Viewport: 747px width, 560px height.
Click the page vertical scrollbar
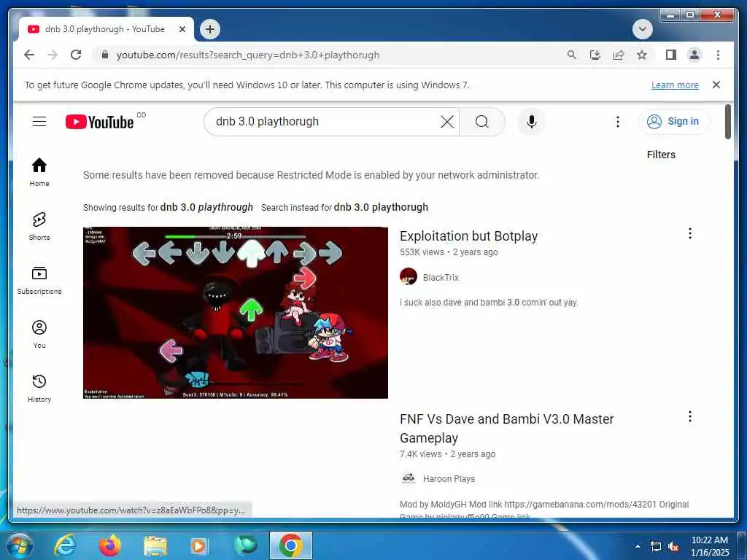tap(727, 122)
